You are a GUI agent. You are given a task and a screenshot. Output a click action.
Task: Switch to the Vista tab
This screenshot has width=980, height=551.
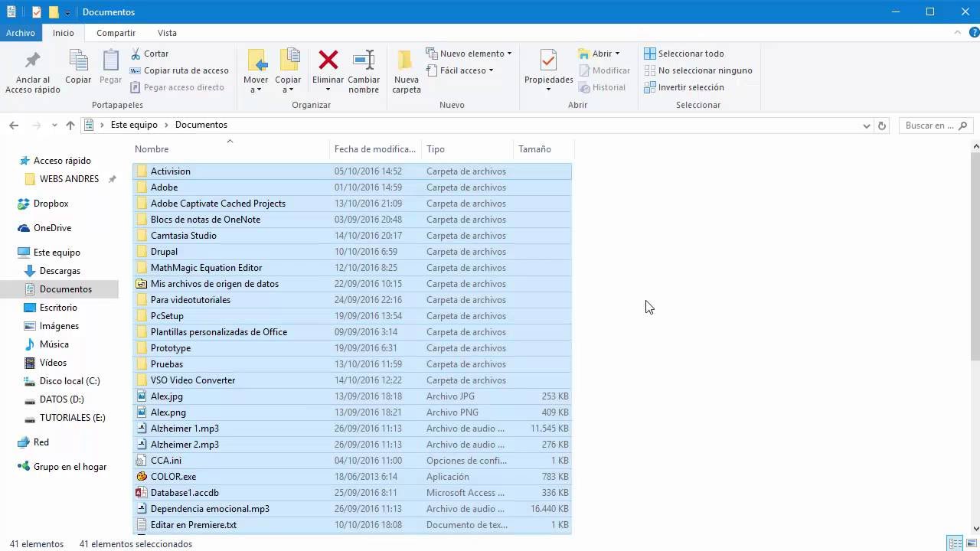pyautogui.click(x=167, y=33)
